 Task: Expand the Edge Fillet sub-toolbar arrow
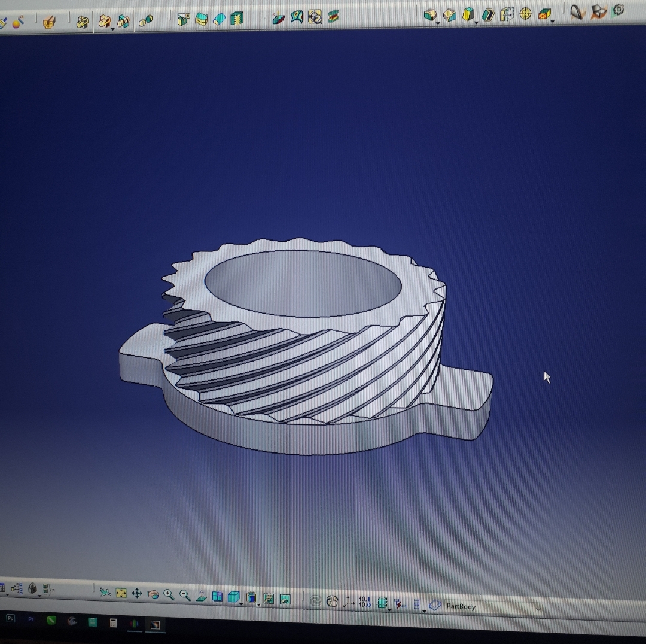438,23
